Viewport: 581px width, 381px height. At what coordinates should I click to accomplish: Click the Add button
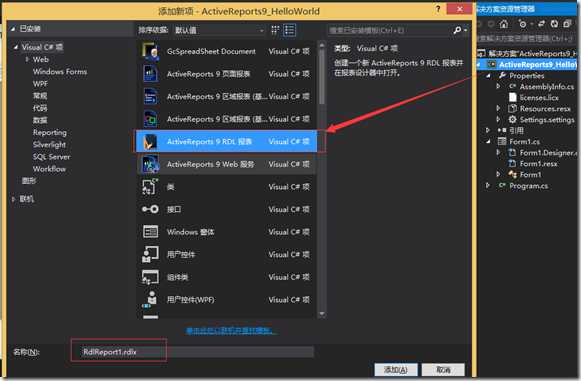click(x=396, y=370)
